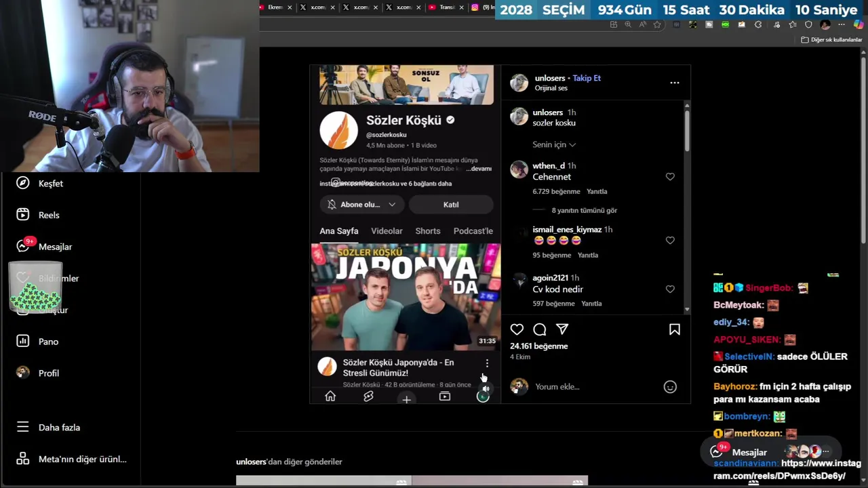Like wthen._d's Cehennet comment
The width and height of the screenshot is (868, 488).
point(670,177)
